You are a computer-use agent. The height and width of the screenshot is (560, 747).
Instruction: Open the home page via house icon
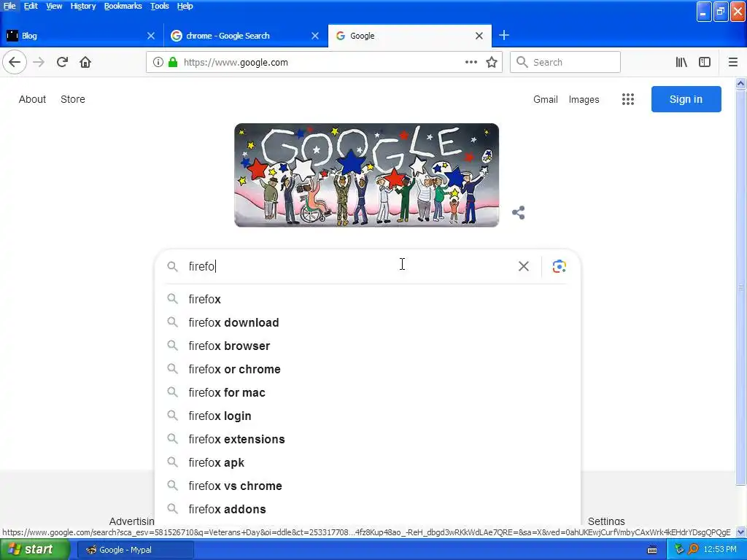(85, 63)
